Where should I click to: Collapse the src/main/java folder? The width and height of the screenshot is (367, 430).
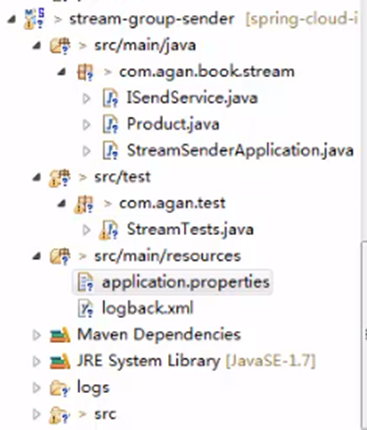pos(37,46)
